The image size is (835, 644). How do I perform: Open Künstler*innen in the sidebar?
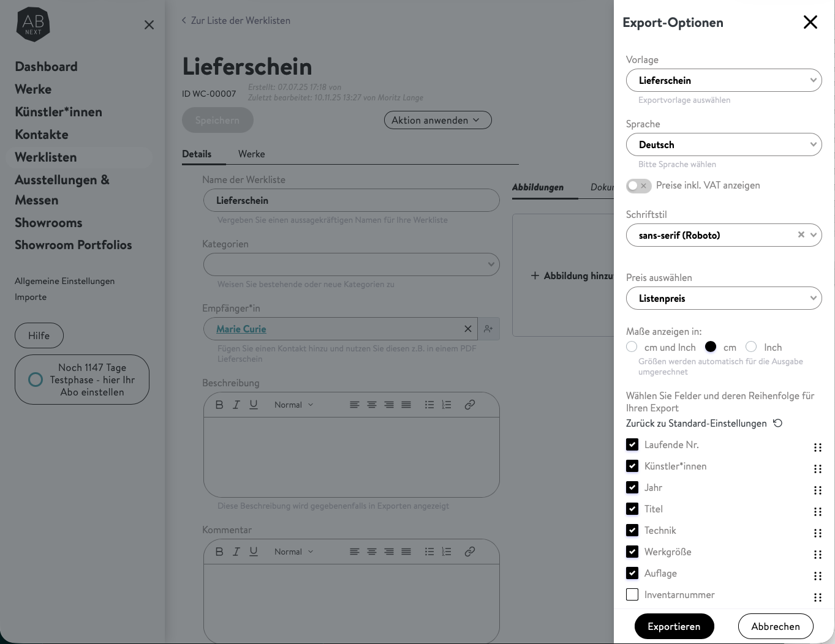(58, 112)
